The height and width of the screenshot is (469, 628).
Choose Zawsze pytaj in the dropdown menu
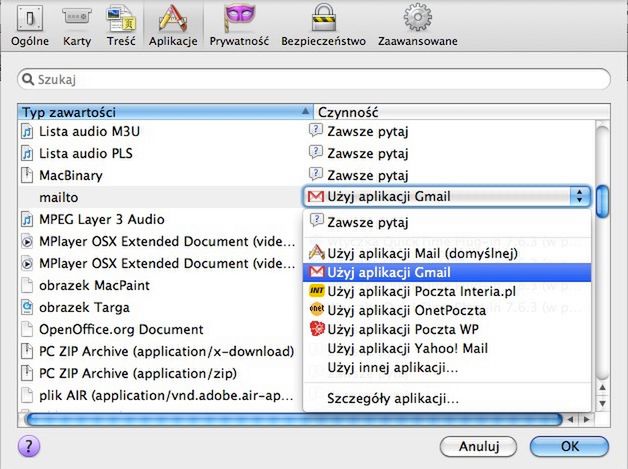tap(447, 222)
